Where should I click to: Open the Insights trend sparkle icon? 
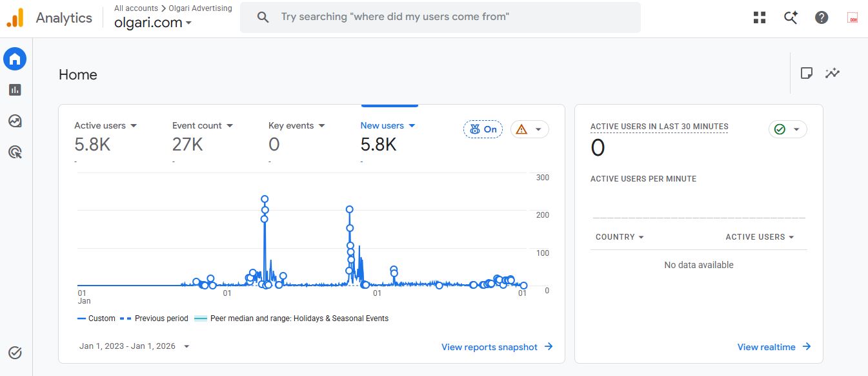point(833,73)
